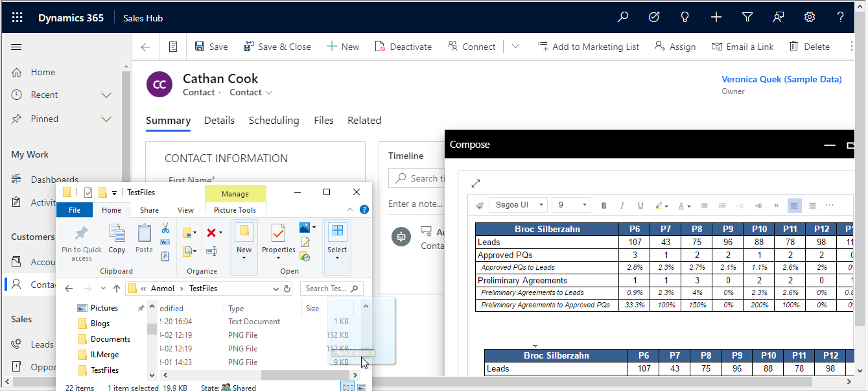The height and width of the screenshot is (391, 868).
Task: Create a New contact record
Action: coord(342,47)
